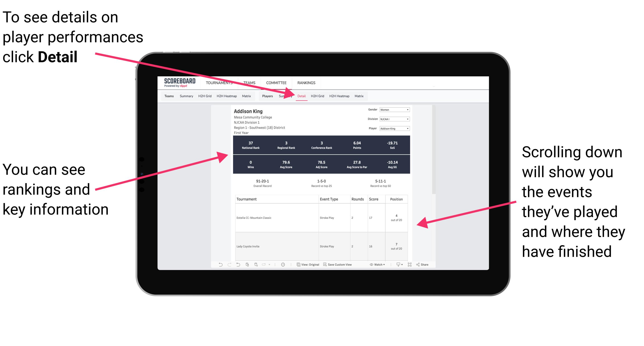Click the H2H Heatmap tab

pos(340,96)
